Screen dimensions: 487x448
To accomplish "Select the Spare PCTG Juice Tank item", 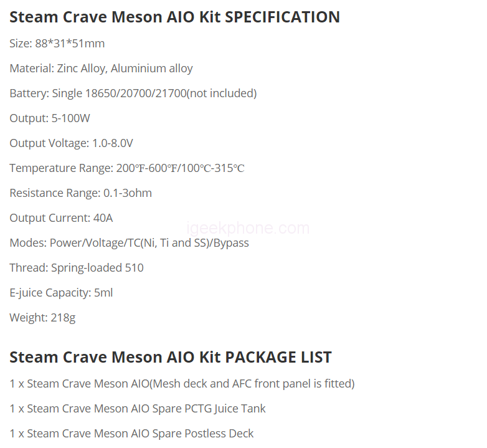I will [138, 408].
